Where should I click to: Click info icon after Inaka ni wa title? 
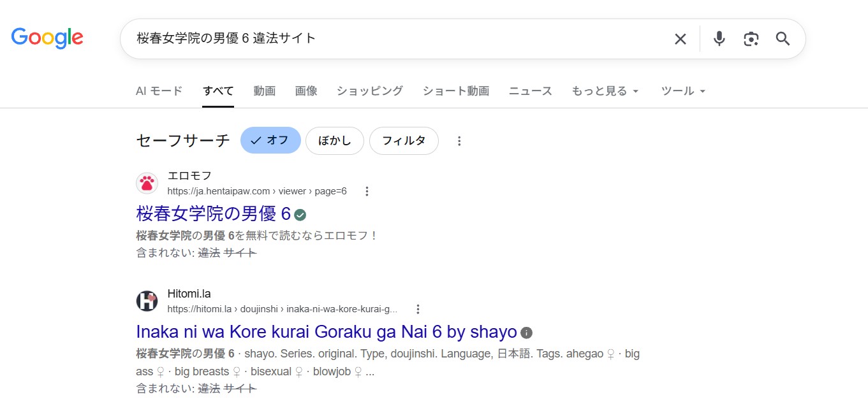click(526, 333)
